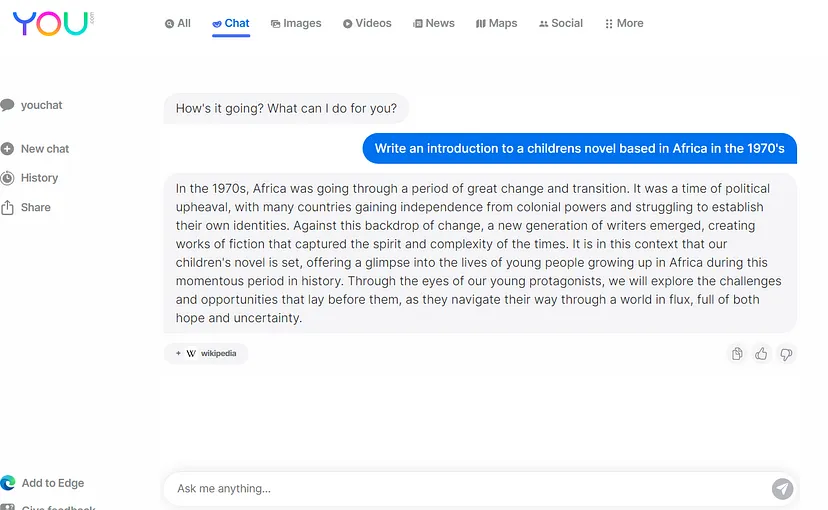
Task: Select the Social tab
Action: pos(561,23)
